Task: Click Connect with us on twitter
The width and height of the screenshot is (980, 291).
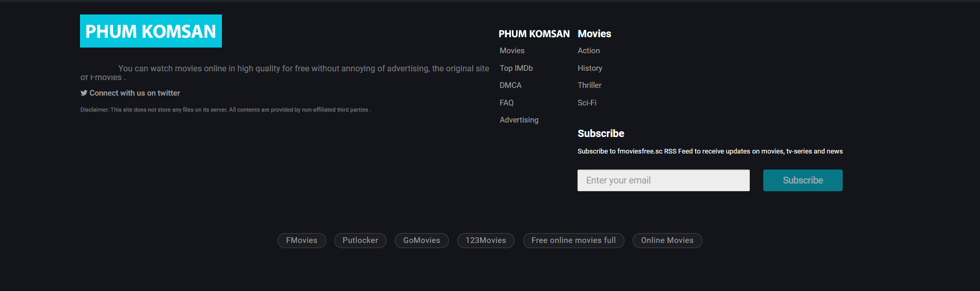Action: [135, 93]
